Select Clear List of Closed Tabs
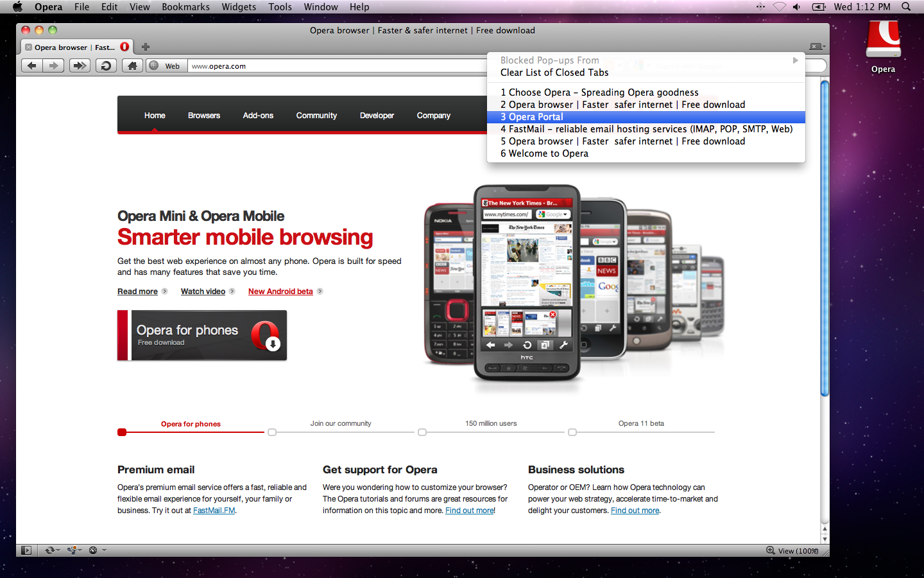924x578 pixels. pos(646,73)
